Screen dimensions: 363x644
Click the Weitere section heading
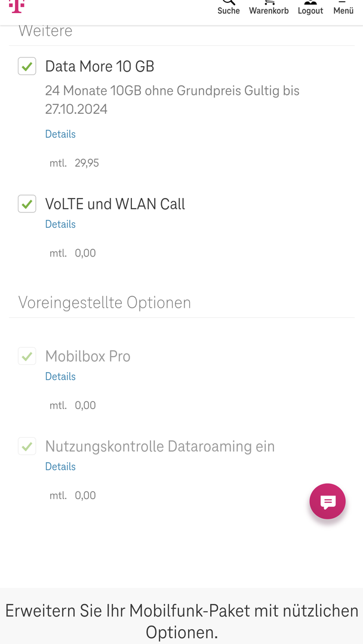pyautogui.click(x=45, y=31)
